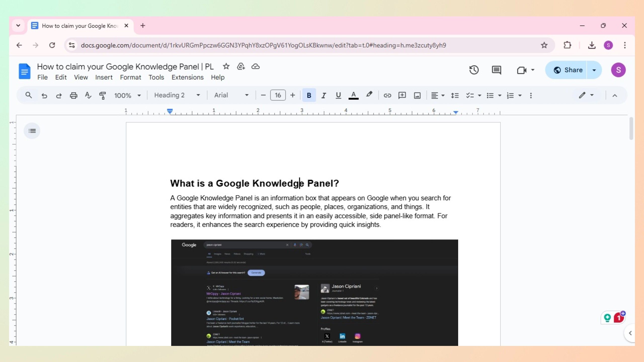Open the highlight color picker
Viewport: 644px width, 362px height.
pyautogui.click(x=369, y=95)
